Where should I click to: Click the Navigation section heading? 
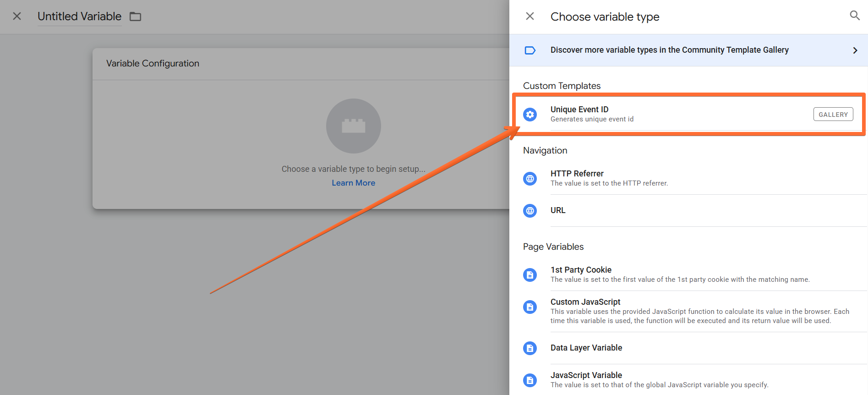tap(545, 150)
